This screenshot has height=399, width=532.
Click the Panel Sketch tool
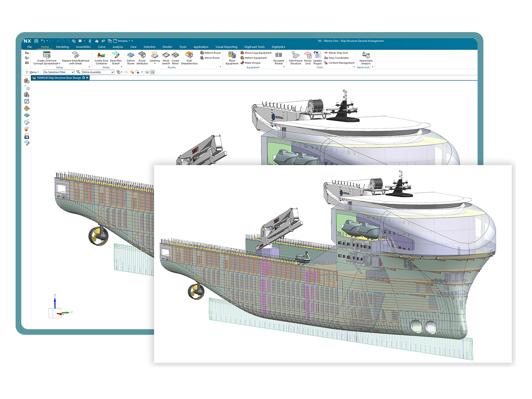pos(166,58)
